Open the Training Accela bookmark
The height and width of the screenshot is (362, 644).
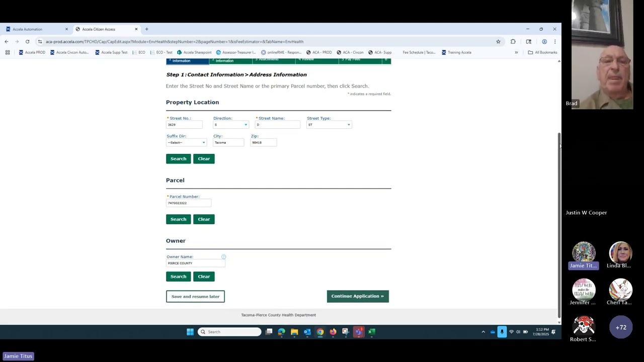tap(456, 52)
